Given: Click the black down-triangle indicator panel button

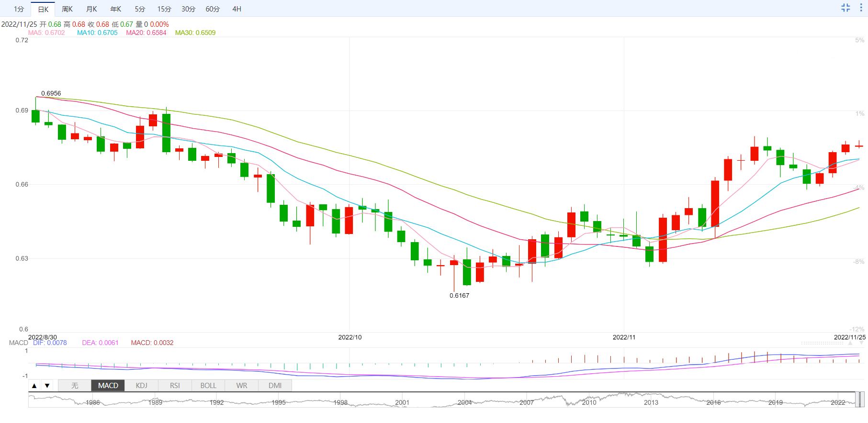Looking at the screenshot, I should pos(47,386).
